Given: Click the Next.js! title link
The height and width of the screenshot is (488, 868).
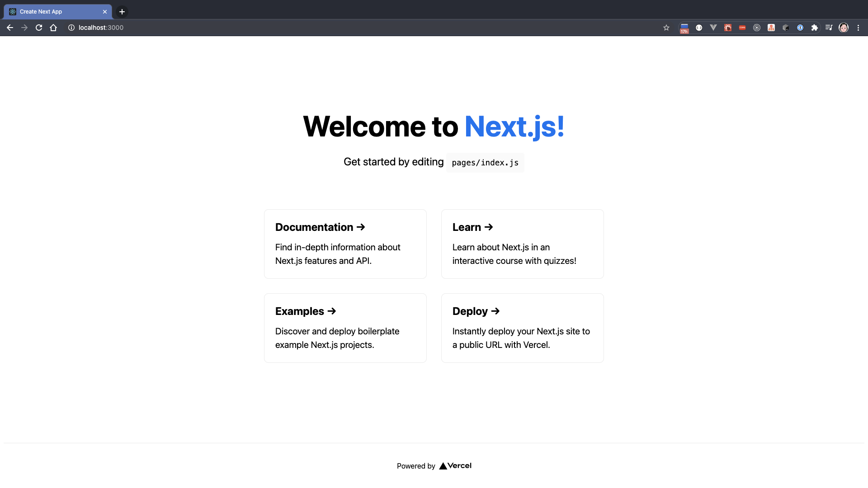Looking at the screenshot, I should [514, 127].
